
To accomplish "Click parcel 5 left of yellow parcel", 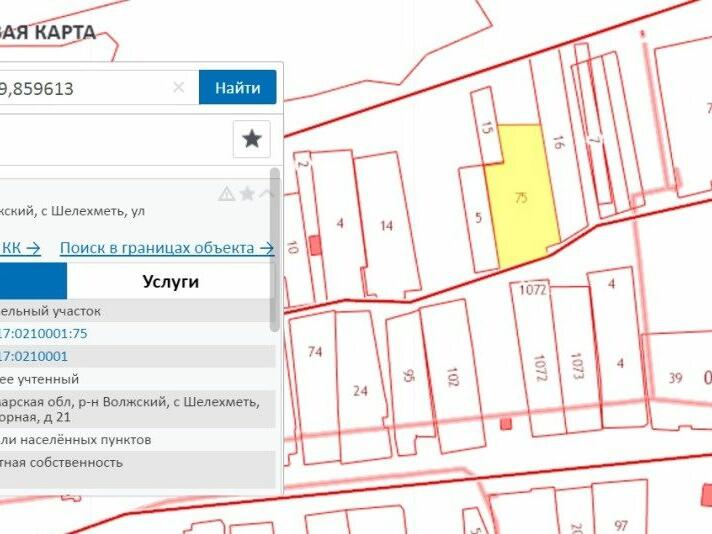I will [x=478, y=218].
